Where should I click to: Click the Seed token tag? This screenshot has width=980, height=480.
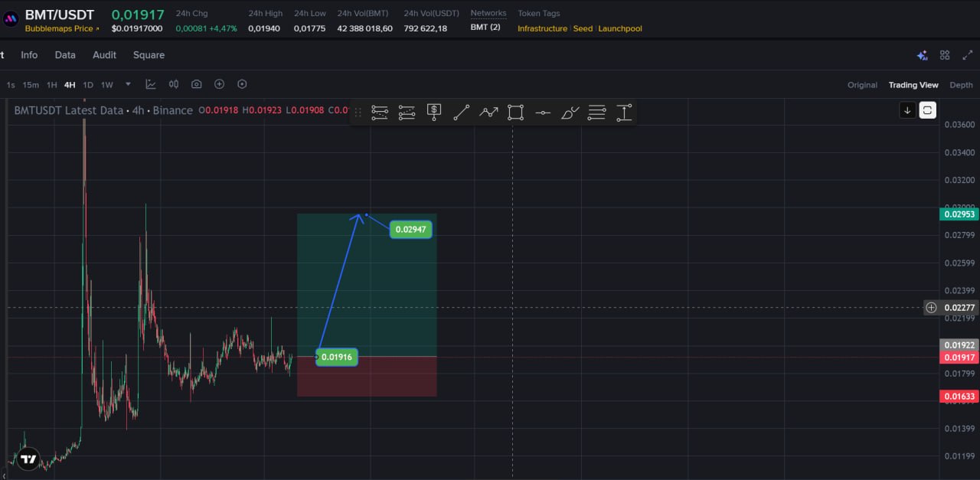point(583,28)
